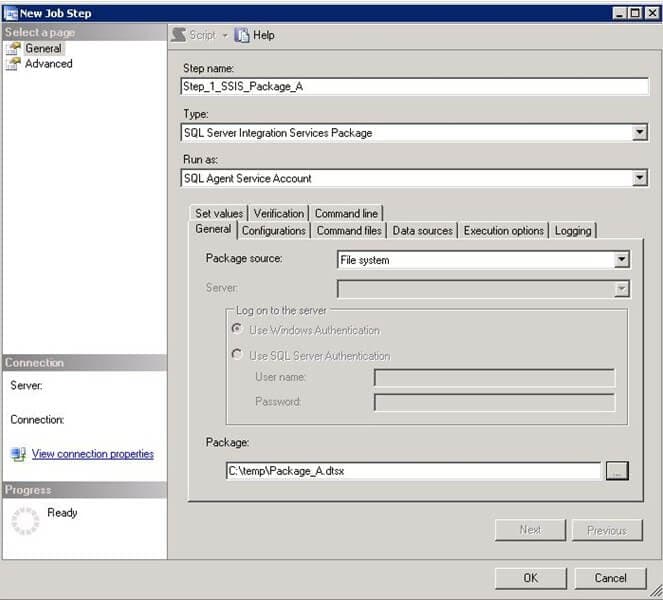Switch to the Configurations tab
The width and height of the screenshot is (663, 600).
pos(273,230)
